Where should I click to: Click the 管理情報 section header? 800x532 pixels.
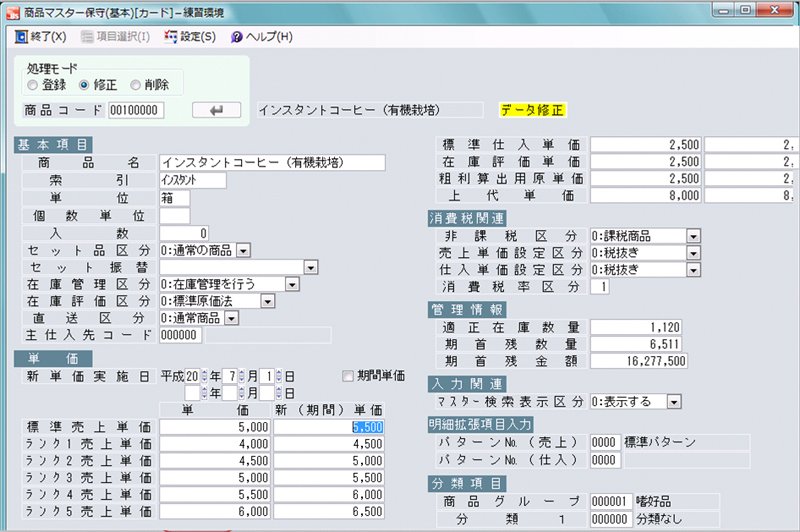click(x=467, y=310)
